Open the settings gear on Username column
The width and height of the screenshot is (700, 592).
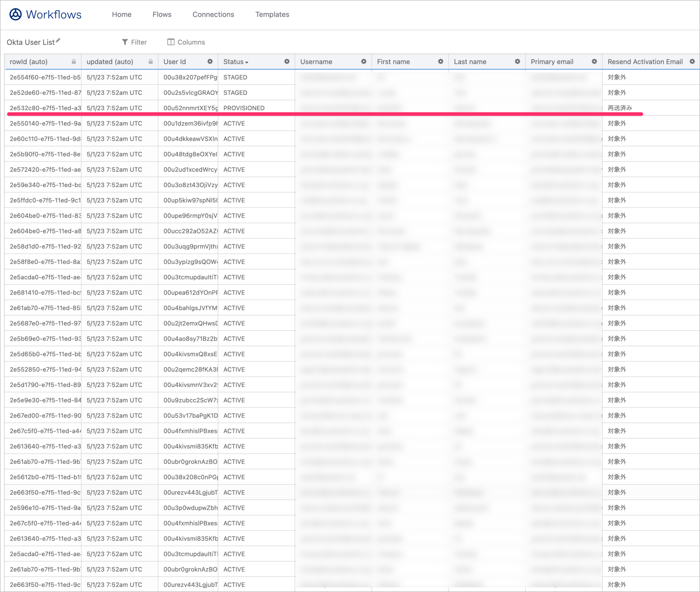tap(364, 62)
